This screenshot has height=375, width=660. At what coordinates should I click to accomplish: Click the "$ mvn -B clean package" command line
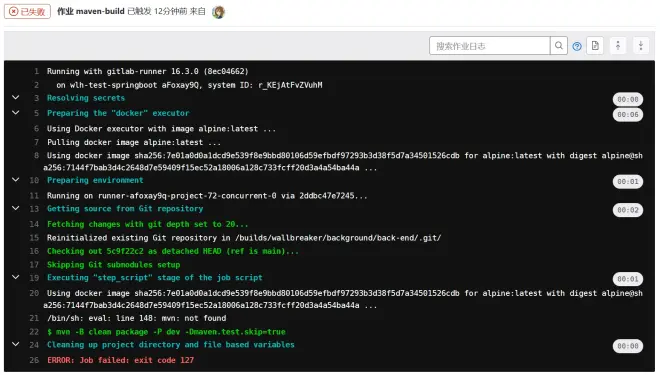pos(166,332)
